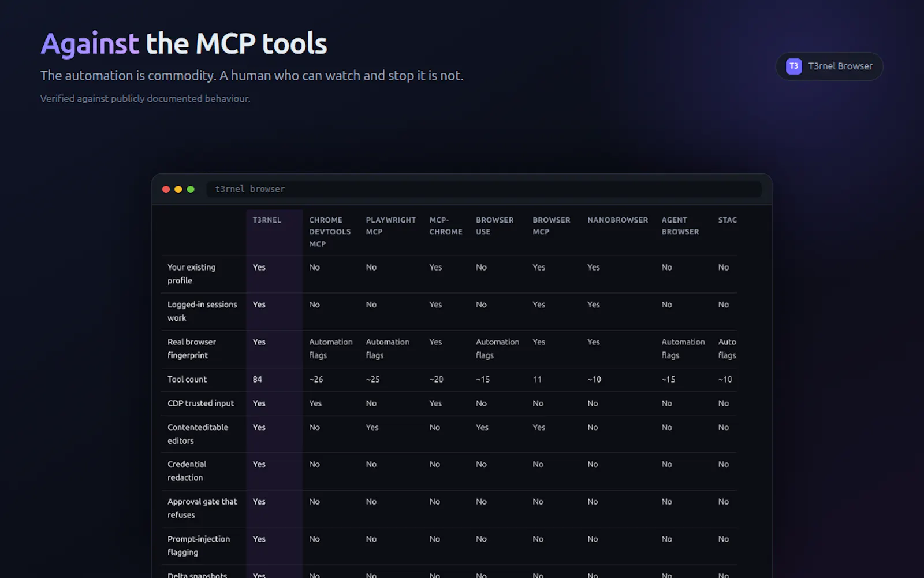
Task: Click T3rnel's "Yes" for Your existing profile
Action: point(259,268)
